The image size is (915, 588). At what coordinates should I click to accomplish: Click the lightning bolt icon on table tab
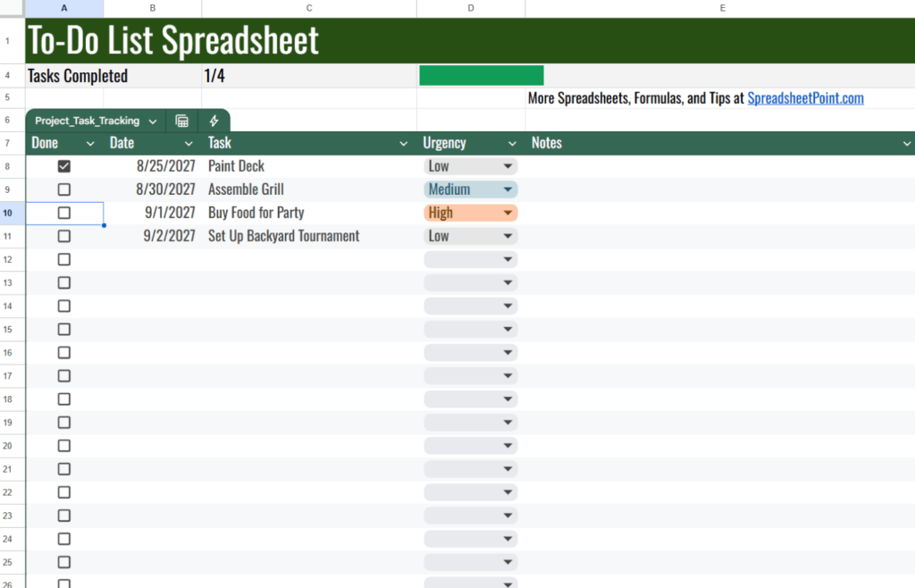click(x=214, y=121)
